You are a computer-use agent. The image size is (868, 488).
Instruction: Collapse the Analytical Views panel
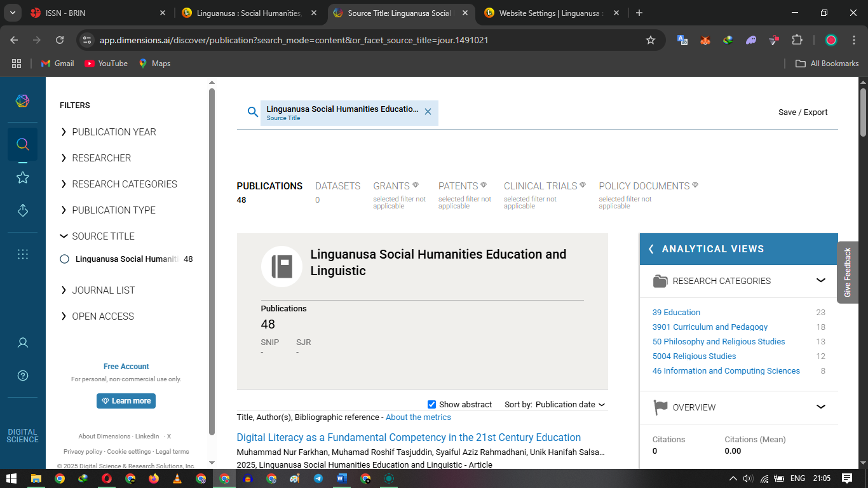(651, 249)
